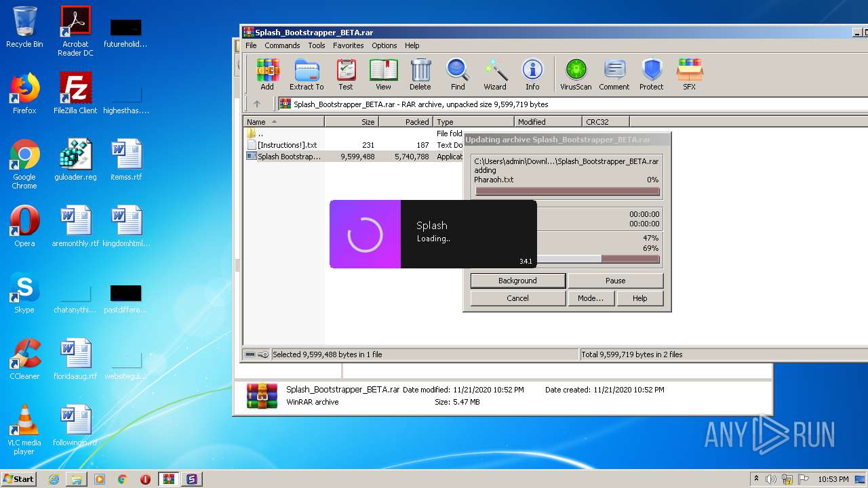868x488 pixels.
Task: Click the Internet Explorer taskbar icon
Action: tap(54, 479)
